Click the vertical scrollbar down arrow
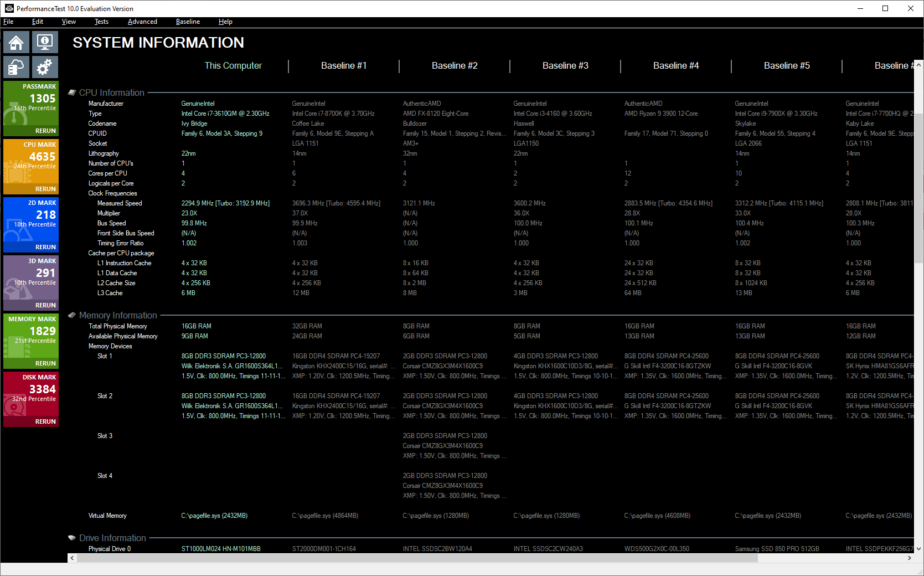 (x=919, y=549)
